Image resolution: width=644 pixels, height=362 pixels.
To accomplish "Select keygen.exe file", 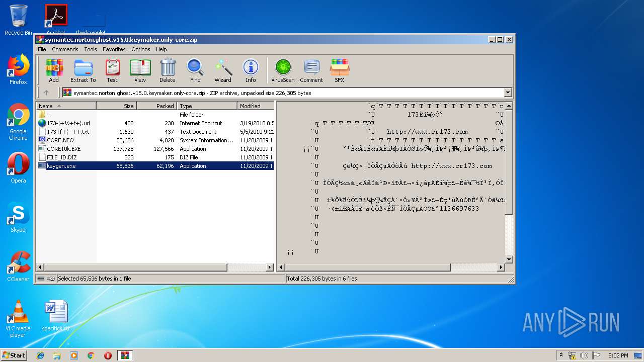I will [x=155, y=166].
